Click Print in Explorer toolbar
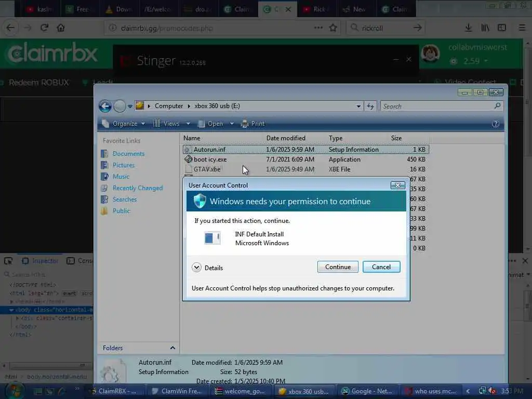The height and width of the screenshot is (399, 532). 252,124
